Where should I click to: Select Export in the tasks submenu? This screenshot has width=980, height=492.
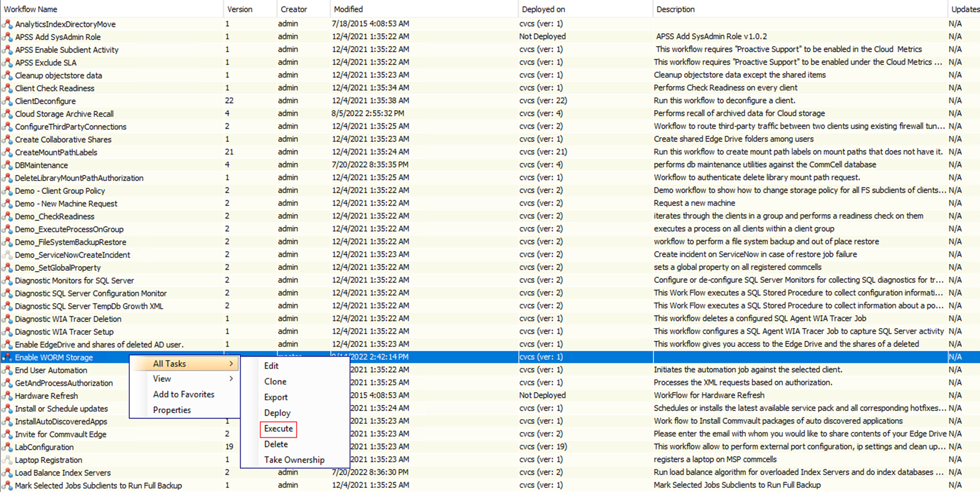[x=276, y=397]
